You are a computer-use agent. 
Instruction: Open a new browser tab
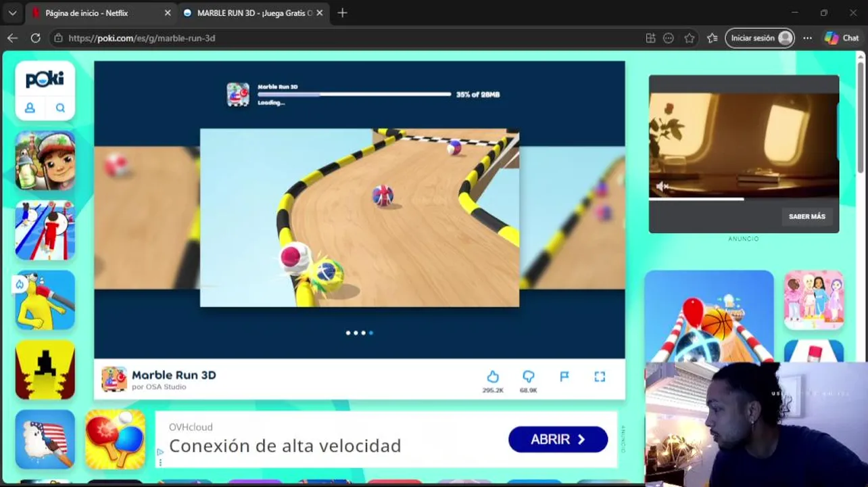tap(342, 13)
